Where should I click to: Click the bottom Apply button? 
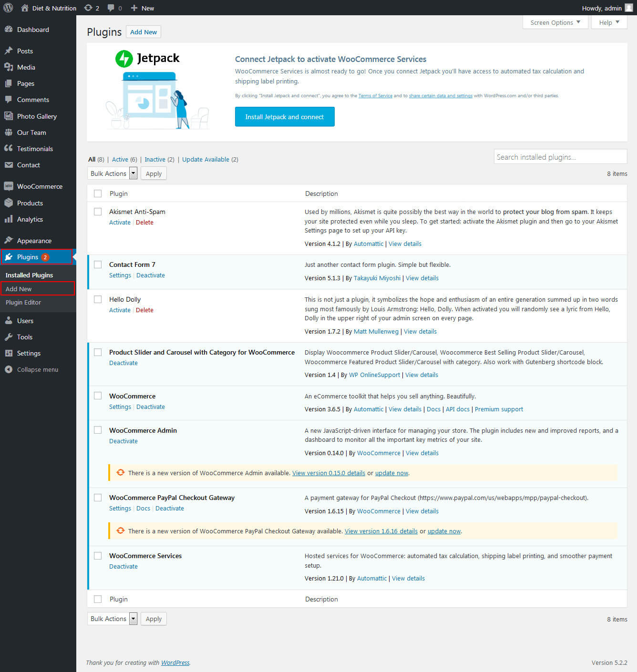click(x=154, y=619)
